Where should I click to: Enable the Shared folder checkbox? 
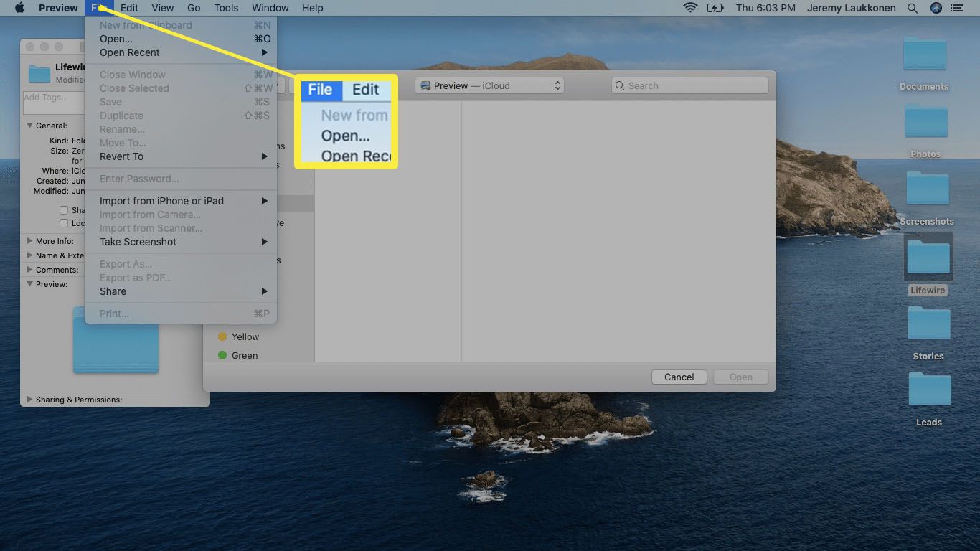(64, 210)
